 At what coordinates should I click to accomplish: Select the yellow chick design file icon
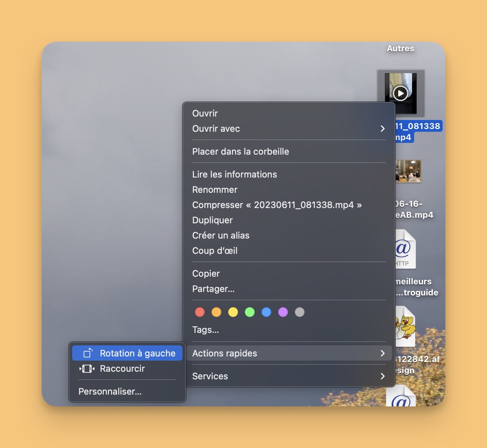(405, 327)
